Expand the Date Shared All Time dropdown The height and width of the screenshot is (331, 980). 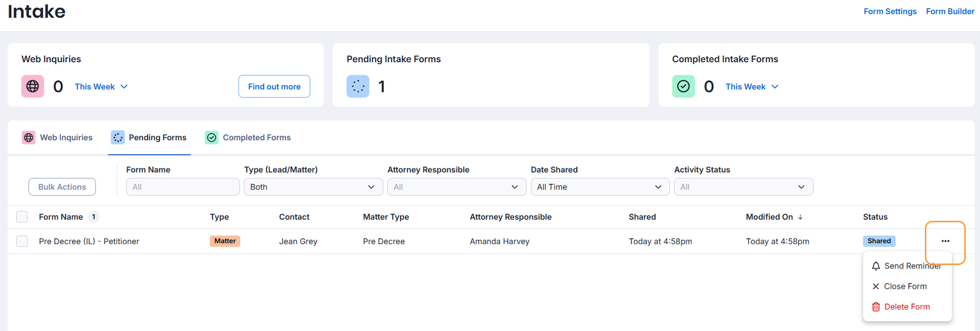click(599, 187)
